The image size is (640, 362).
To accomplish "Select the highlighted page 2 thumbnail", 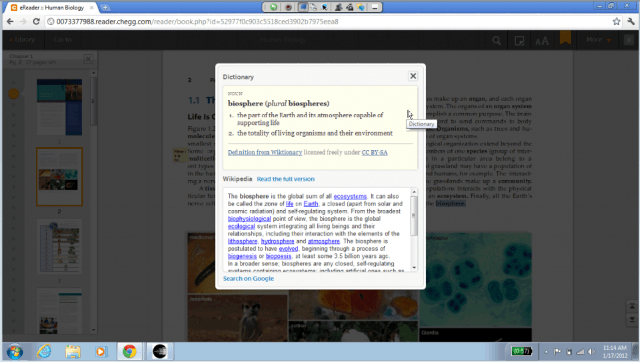I will (x=59, y=177).
